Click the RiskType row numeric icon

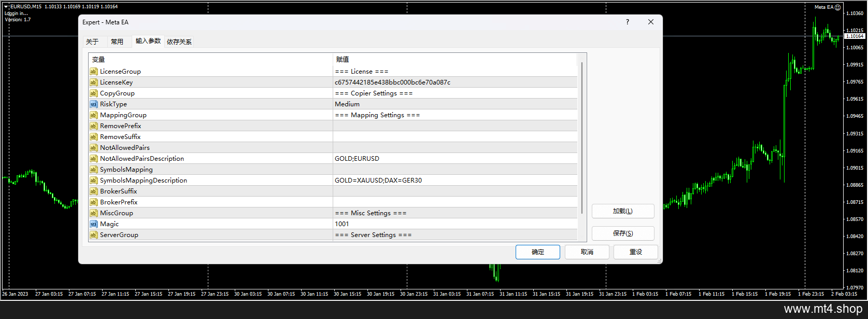coord(93,104)
